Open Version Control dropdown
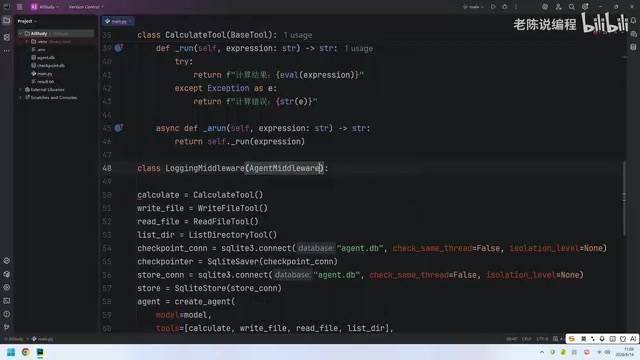The width and height of the screenshot is (640, 360). pyautogui.click(x=86, y=7)
